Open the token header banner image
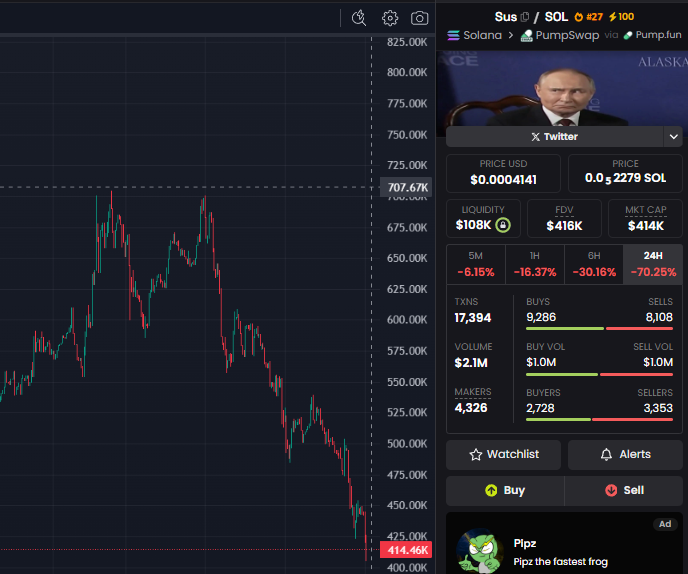 click(x=562, y=88)
